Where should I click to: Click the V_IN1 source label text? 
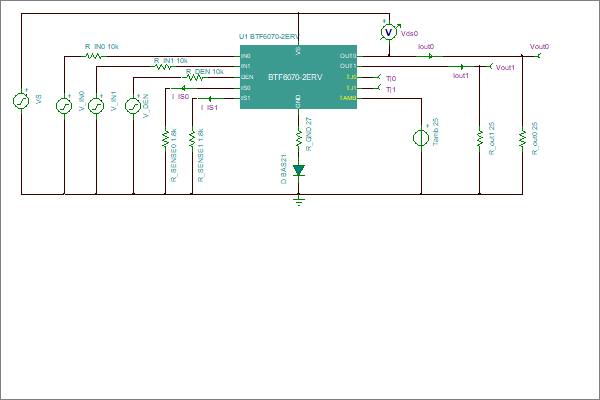[x=114, y=101]
